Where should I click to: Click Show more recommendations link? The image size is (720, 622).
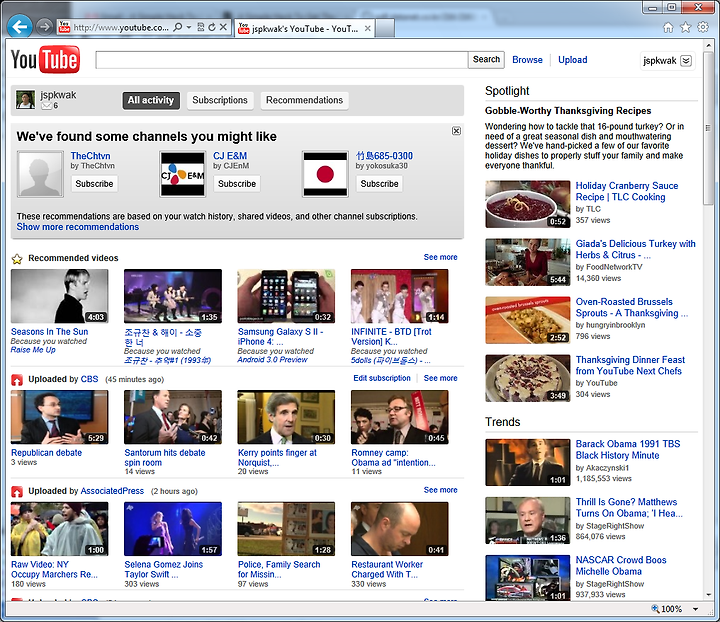(78, 227)
